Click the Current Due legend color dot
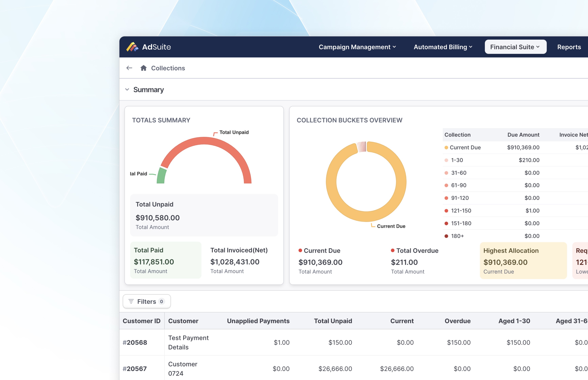The height and width of the screenshot is (380, 588). tap(446, 147)
